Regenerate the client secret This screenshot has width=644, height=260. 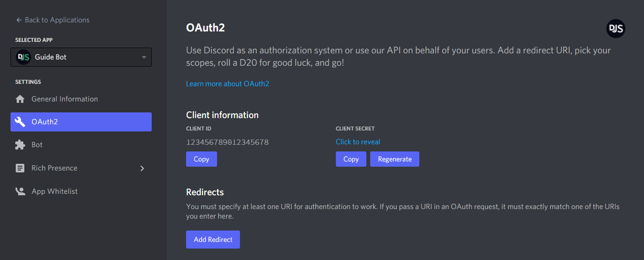click(x=395, y=159)
